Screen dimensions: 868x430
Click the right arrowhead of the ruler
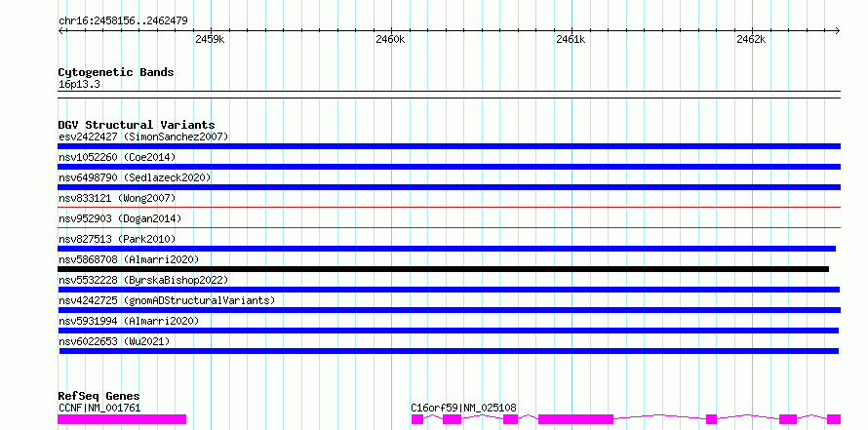pos(838,30)
